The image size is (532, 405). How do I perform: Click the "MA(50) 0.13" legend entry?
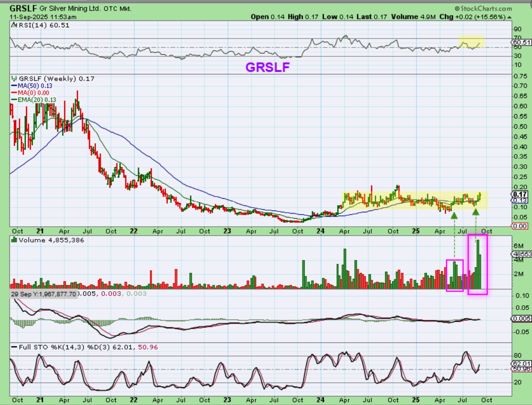[x=35, y=86]
